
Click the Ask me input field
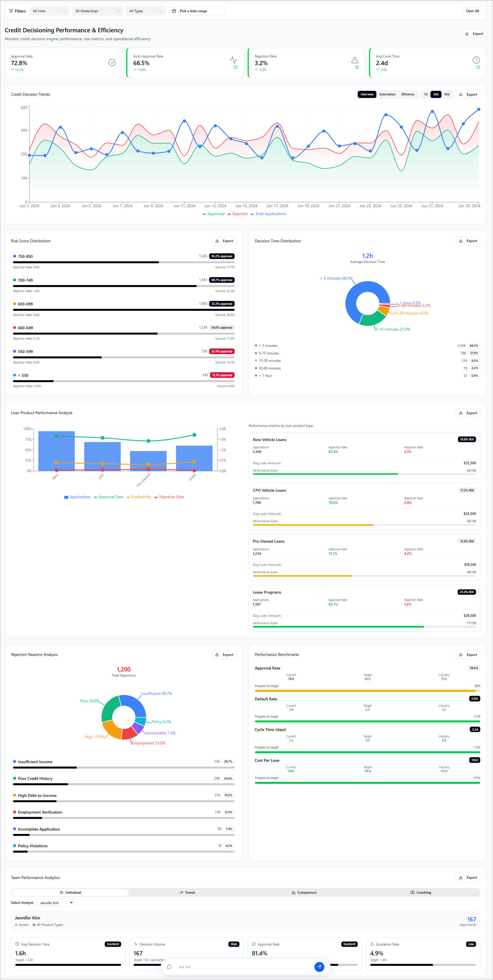[x=243, y=967]
